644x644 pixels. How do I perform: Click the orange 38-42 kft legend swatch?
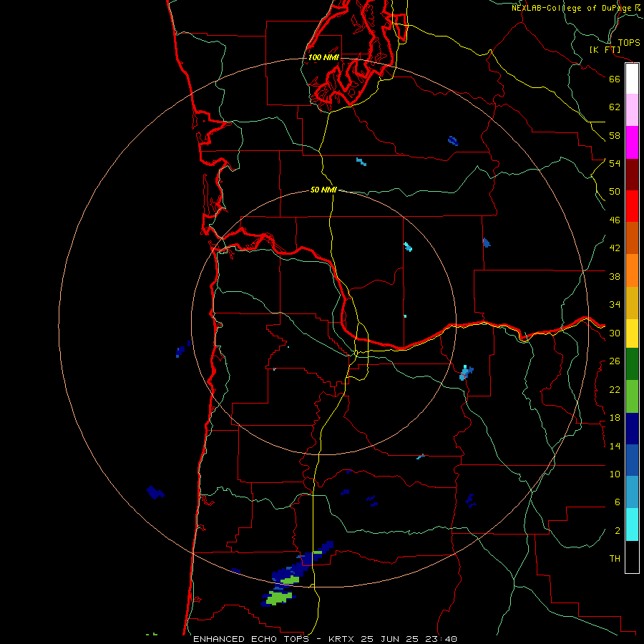point(632,270)
